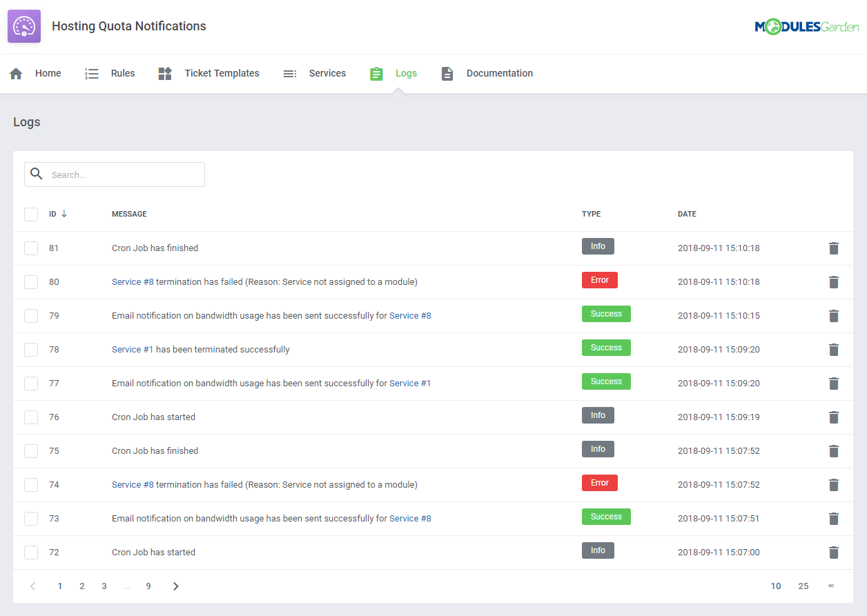Go to next page with right chevron

[x=176, y=586]
